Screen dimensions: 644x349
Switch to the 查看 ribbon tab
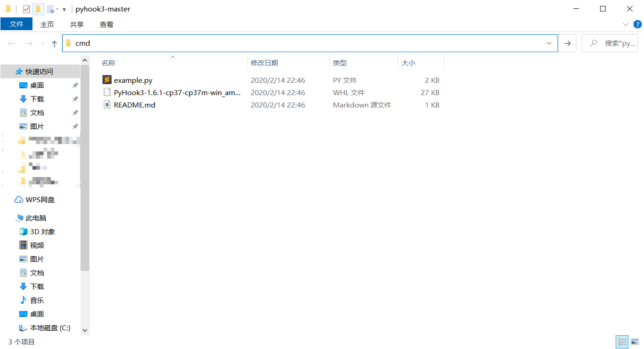(x=107, y=24)
